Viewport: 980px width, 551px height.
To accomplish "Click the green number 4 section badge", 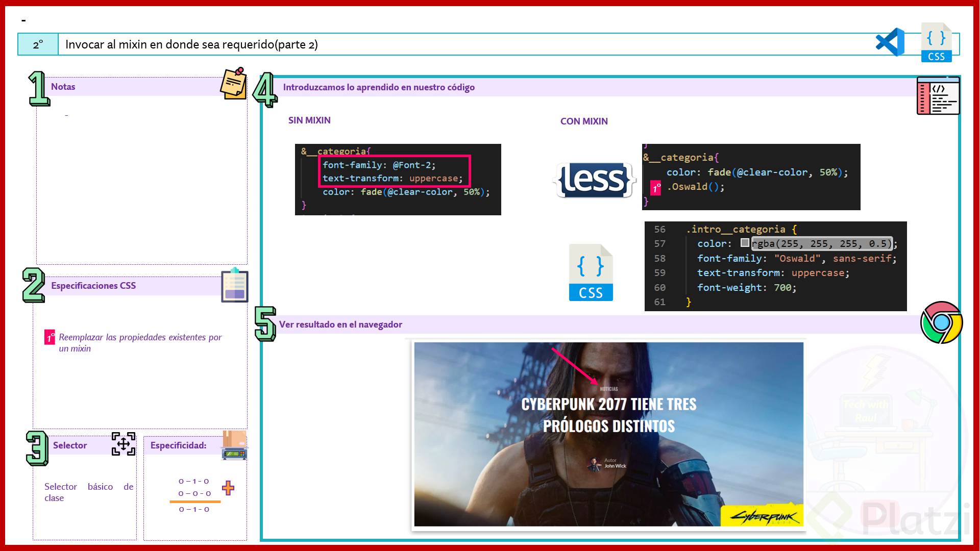I will [x=265, y=90].
